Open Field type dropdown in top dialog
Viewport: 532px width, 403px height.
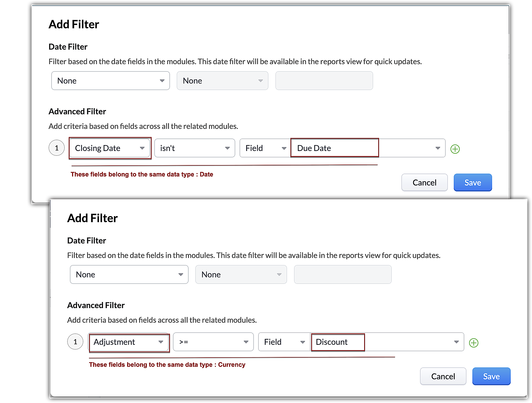click(265, 148)
